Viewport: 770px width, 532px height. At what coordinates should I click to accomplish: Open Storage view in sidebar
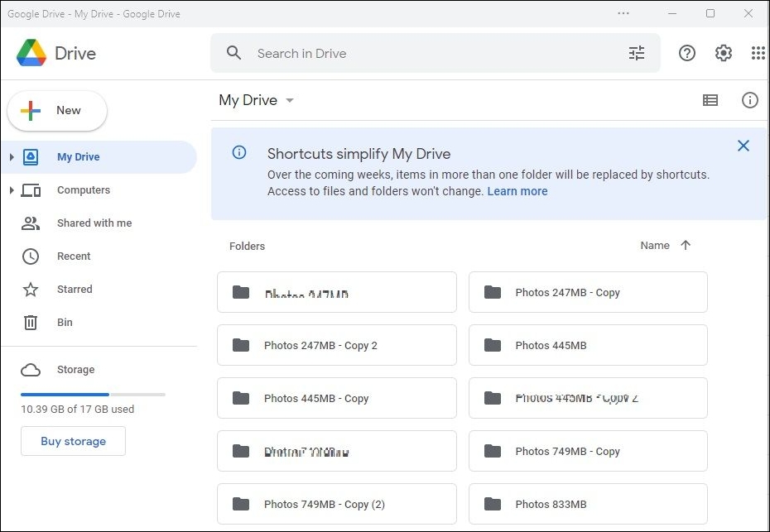point(75,369)
